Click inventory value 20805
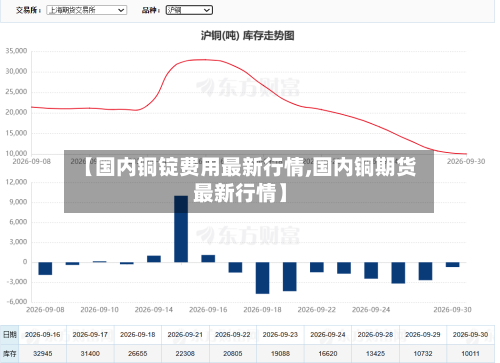Screen dimensions: 500x363 (x=233, y=354)
